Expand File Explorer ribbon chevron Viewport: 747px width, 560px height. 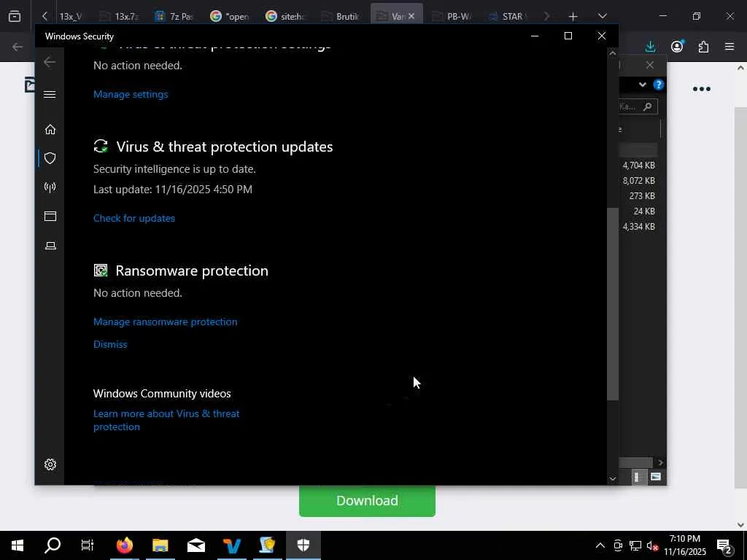click(x=642, y=85)
